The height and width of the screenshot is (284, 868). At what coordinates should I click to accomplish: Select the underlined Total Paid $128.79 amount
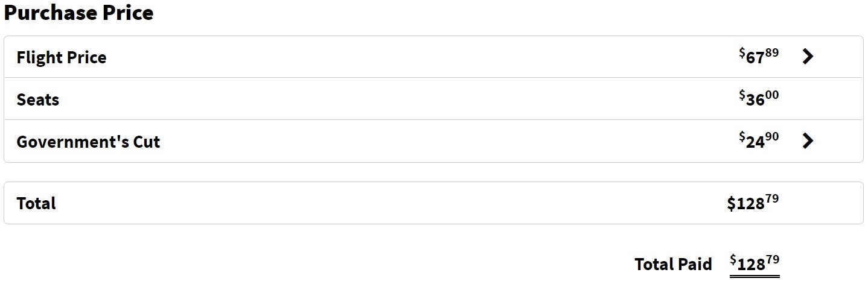755,263
